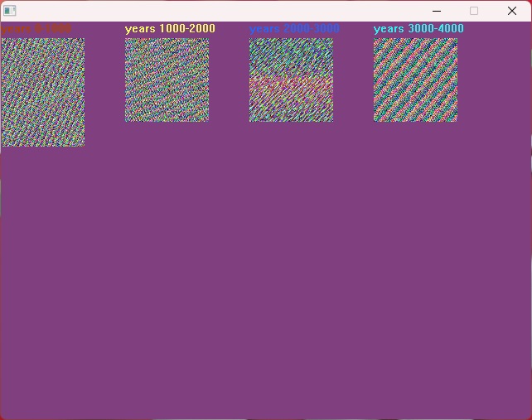
Task: Click the empty title bar area
Action: pos(215,11)
